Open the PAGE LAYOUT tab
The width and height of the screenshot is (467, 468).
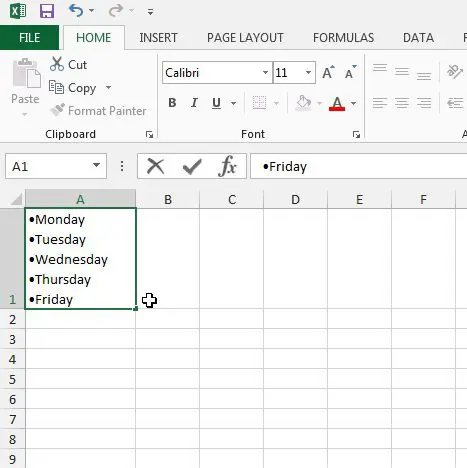(245, 38)
